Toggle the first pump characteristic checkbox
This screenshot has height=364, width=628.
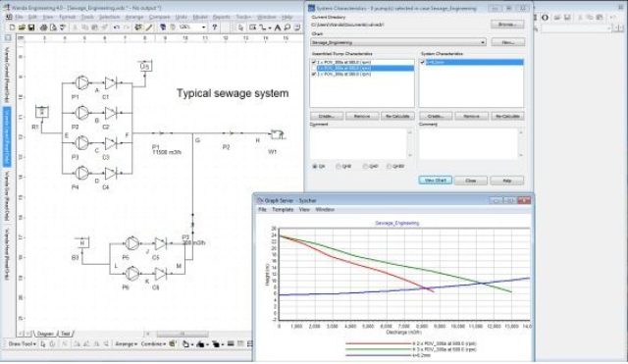[x=314, y=63]
